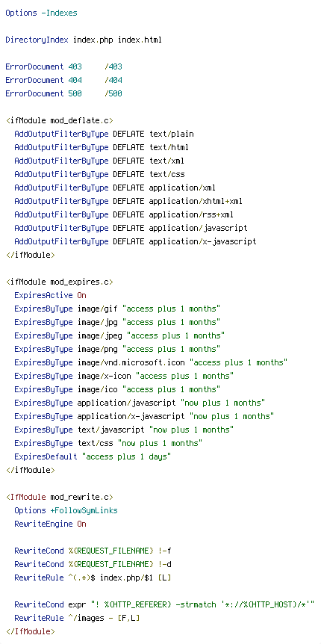321x644 pixels.
Task: Click the opening ifModule mod_deflate.c tag
Action: [60, 120]
